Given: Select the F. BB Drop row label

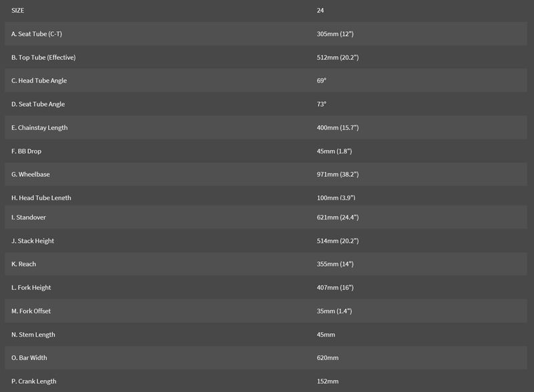Looking at the screenshot, I should 26,151.
